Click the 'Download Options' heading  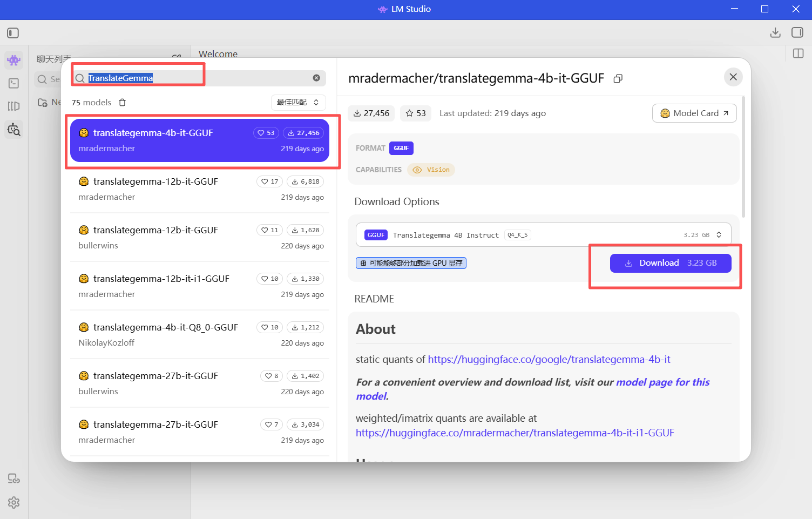coord(397,202)
